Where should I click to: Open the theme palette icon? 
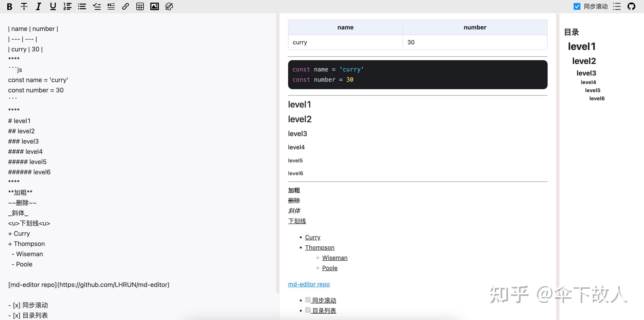pos(169,6)
